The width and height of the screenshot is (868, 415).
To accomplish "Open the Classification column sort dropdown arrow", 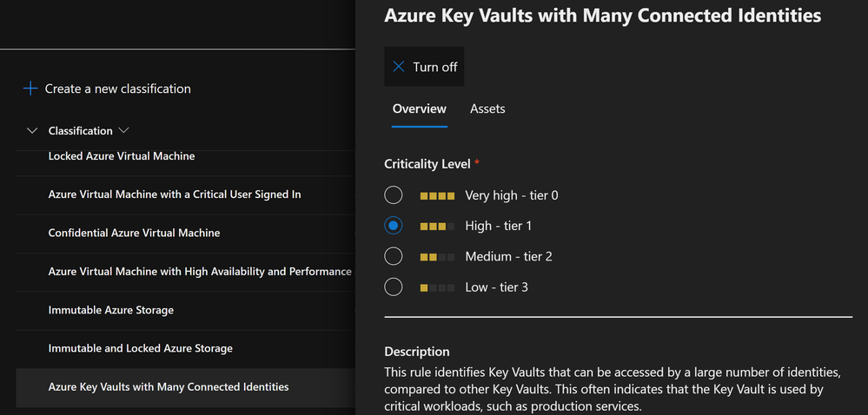I will [x=123, y=130].
